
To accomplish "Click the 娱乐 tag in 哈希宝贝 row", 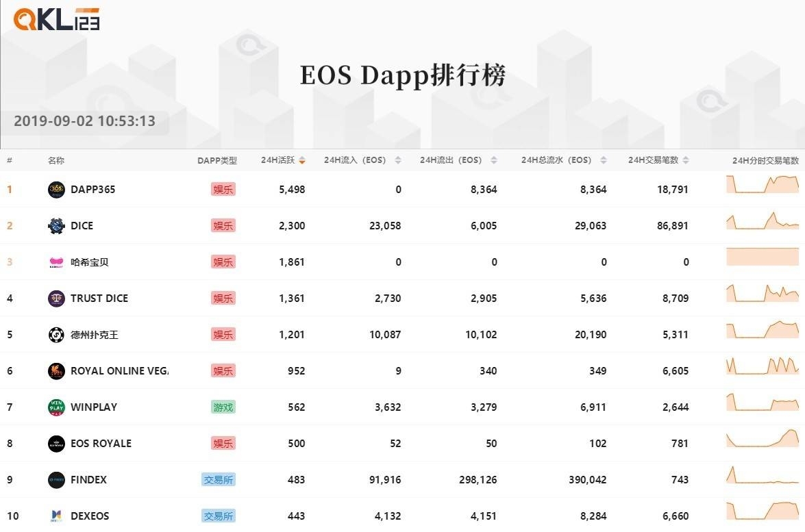I will tap(223, 262).
